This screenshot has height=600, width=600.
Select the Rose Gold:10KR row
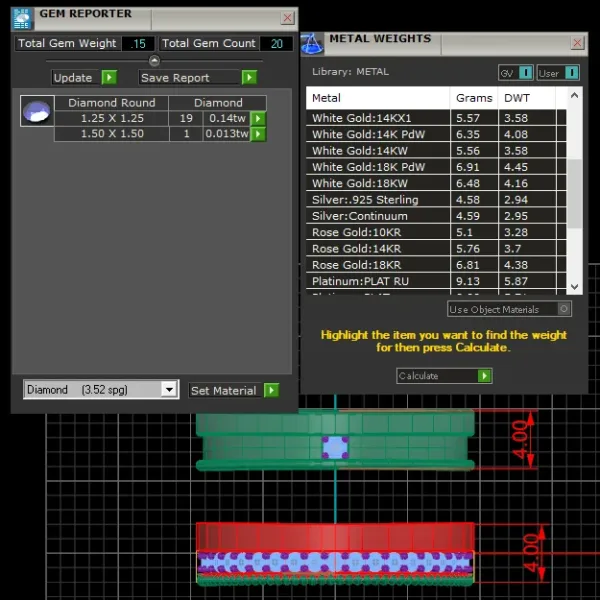tap(436, 232)
